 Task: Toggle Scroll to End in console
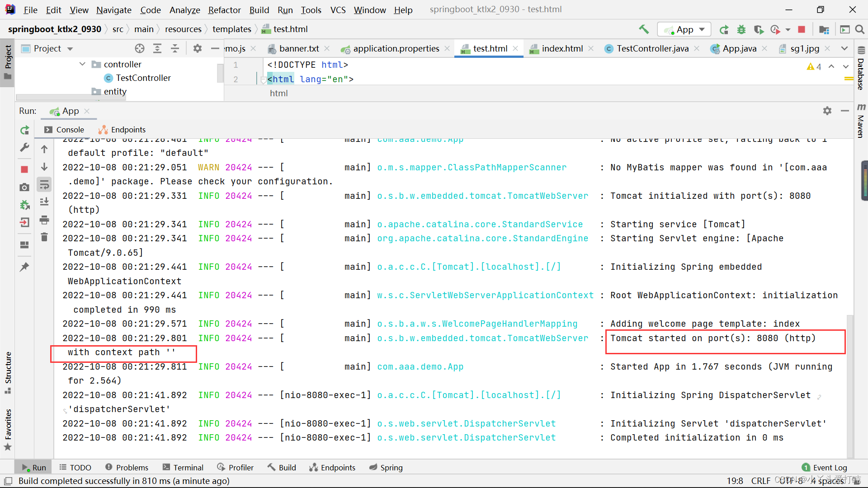(44, 202)
